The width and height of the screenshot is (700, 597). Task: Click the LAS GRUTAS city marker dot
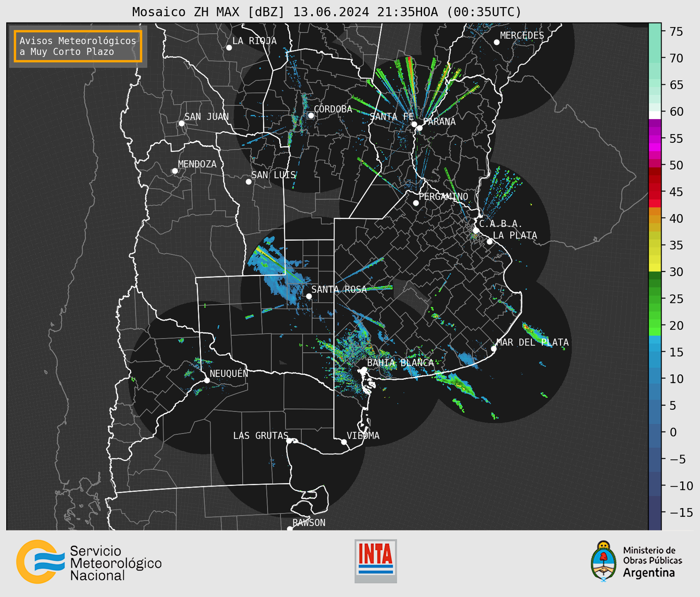coord(289,441)
